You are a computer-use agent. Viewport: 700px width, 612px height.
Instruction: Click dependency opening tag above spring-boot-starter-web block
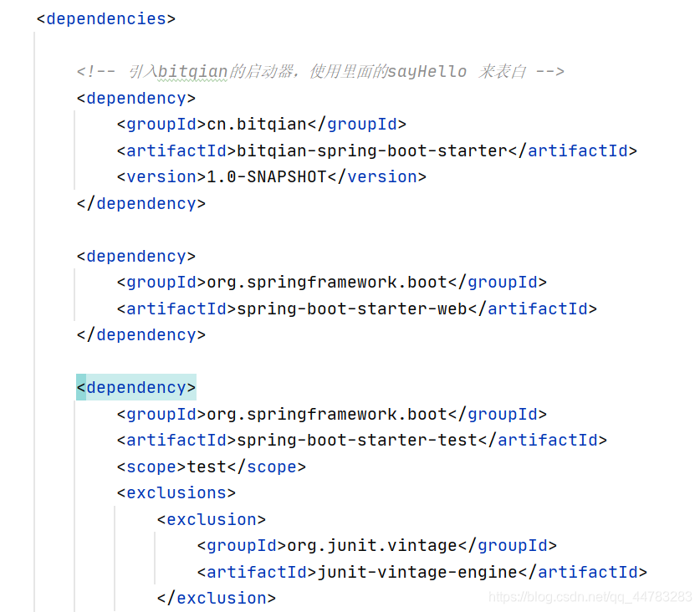point(136,256)
